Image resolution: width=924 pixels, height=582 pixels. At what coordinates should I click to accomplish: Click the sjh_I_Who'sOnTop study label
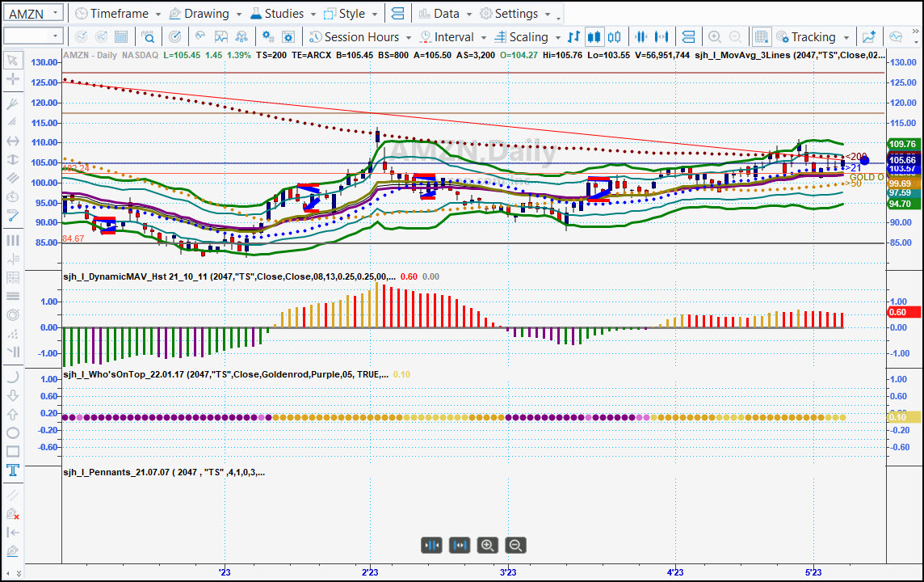pyautogui.click(x=225, y=374)
